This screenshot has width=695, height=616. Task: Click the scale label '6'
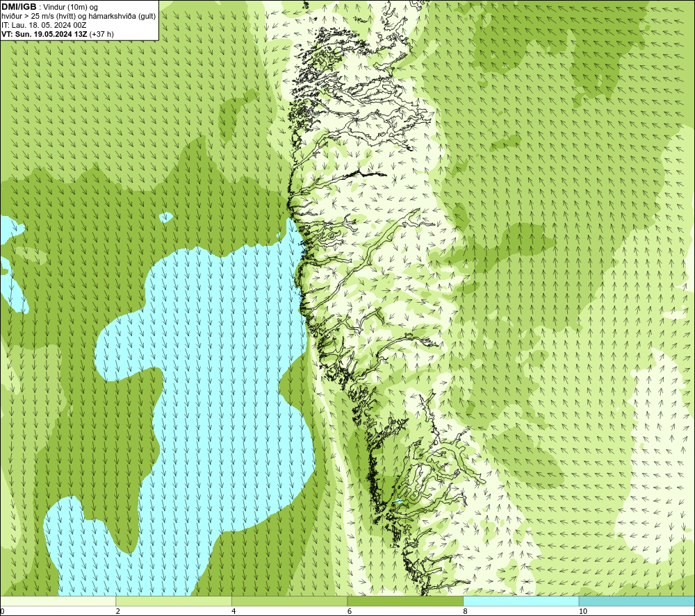350,611
